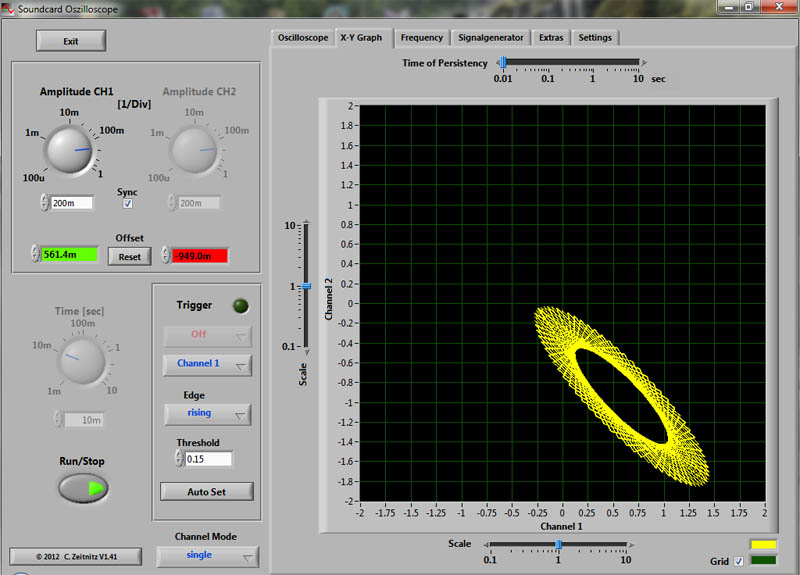Click the Run/Stop green play button

(83, 488)
